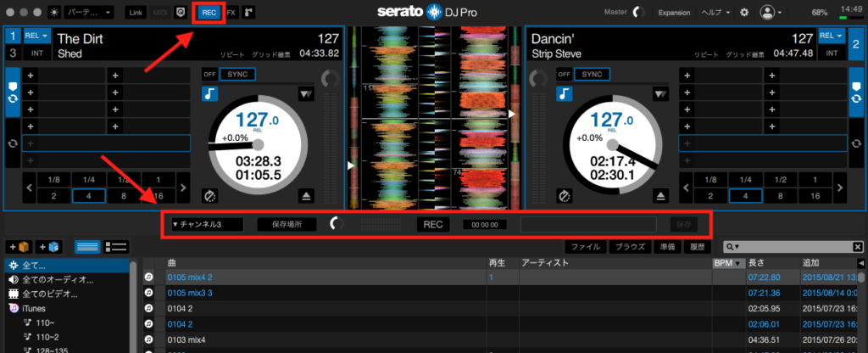Image resolution: width=868 pixels, height=353 pixels.
Task: Sort by BPM column header
Action: click(726, 263)
